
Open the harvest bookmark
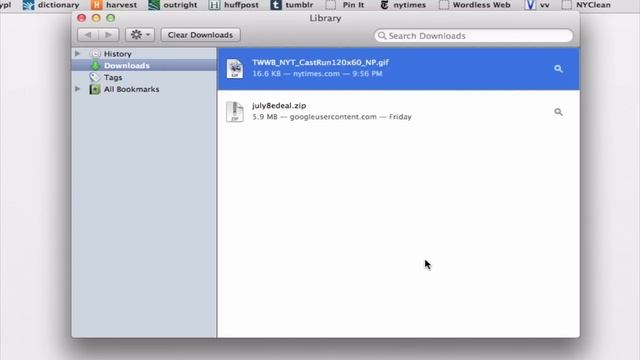[x=121, y=5]
